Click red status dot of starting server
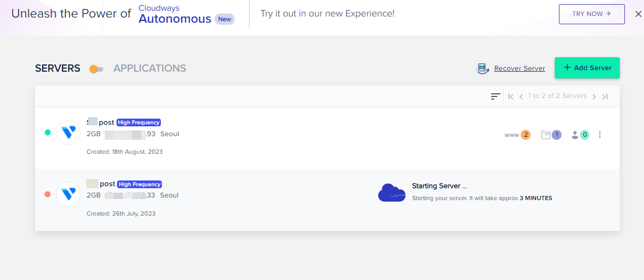The image size is (644, 280). 47,194
